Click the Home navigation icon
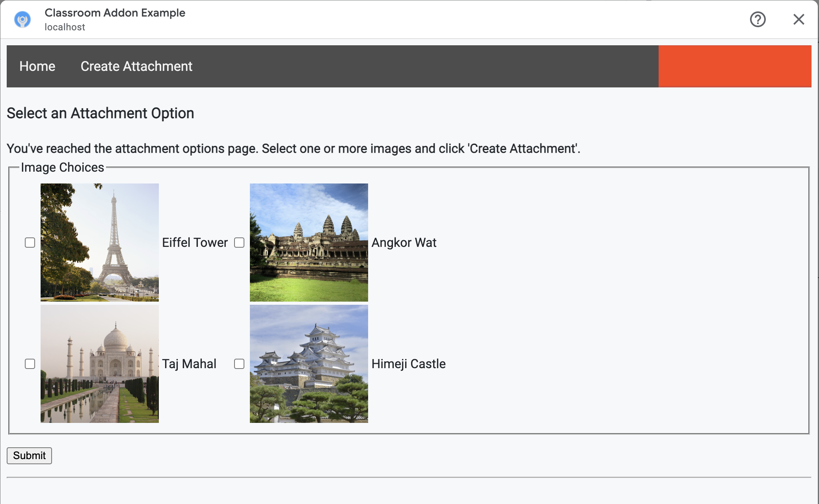Image resolution: width=819 pixels, height=504 pixels. pos(37,66)
